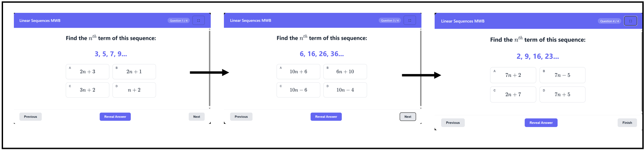
Task: Click fullscreen icon in Question 3 panel
Action: click(x=410, y=21)
